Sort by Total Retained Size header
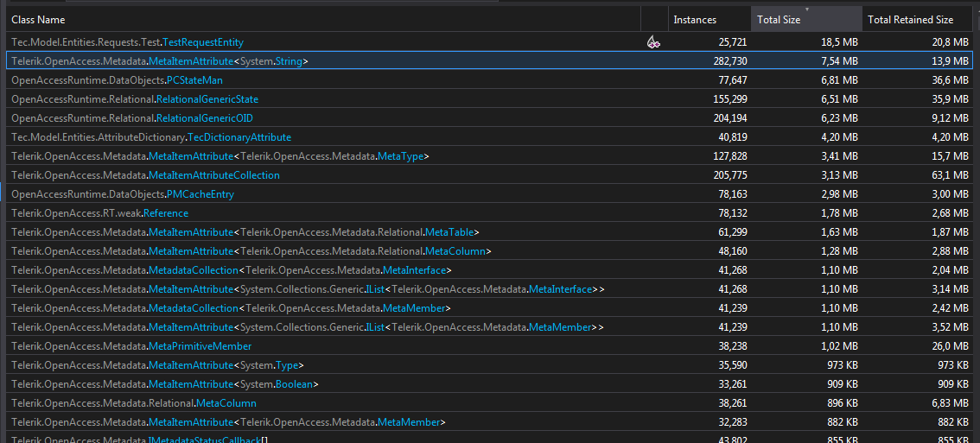The height and width of the screenshot is (443, 980). [910, 20]
